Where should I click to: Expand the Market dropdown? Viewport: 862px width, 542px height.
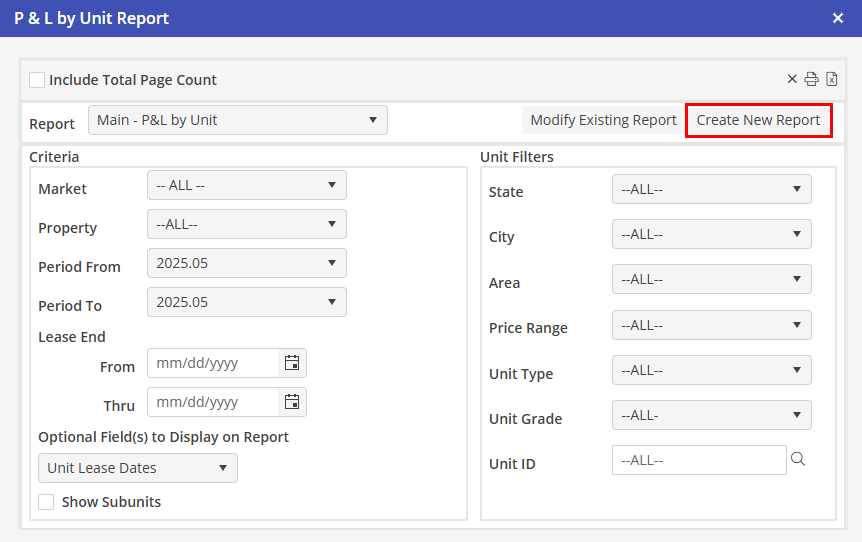click(246, 185)
